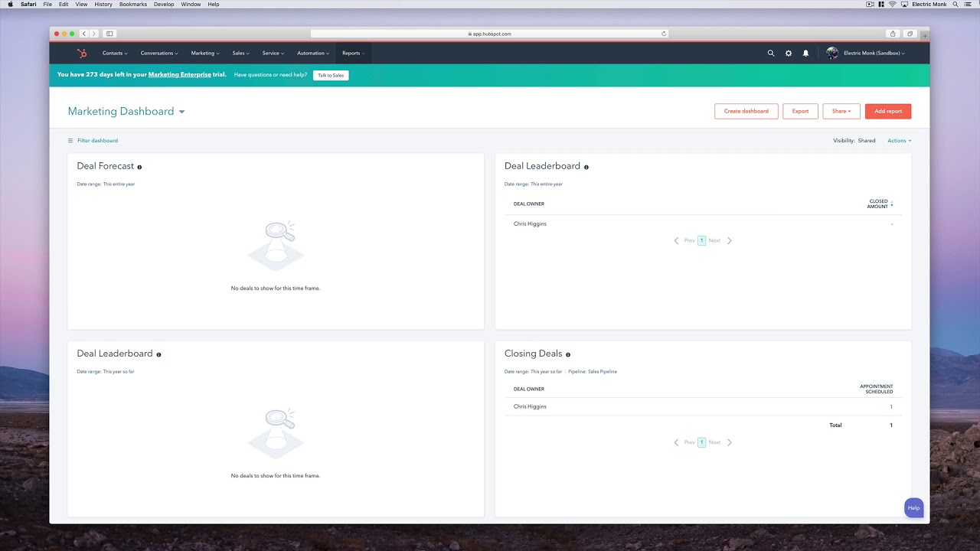Click the Closing Deals info icon

[568, 354]
